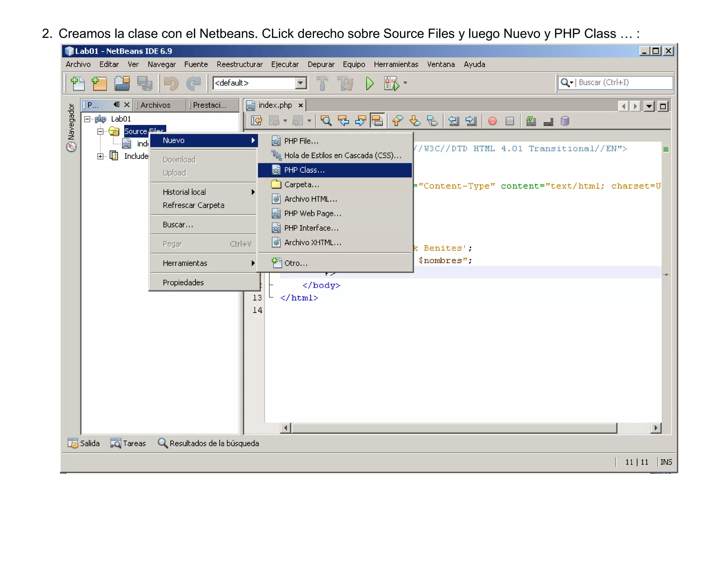Image resolution: width=728 pixels, height=562 pixels.
Task: Click the Open Project toolbar icon
Action: click(x=122, y=83)
